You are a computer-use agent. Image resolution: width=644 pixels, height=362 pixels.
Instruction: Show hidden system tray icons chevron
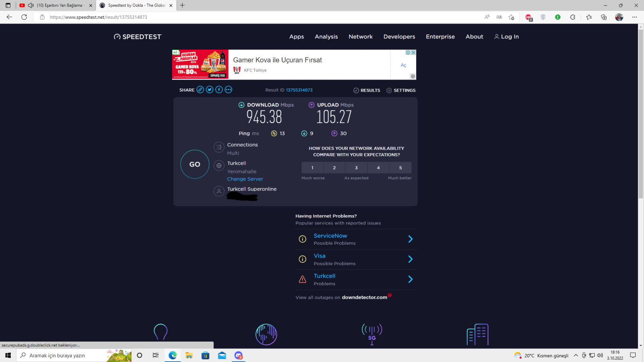(576, 355)
